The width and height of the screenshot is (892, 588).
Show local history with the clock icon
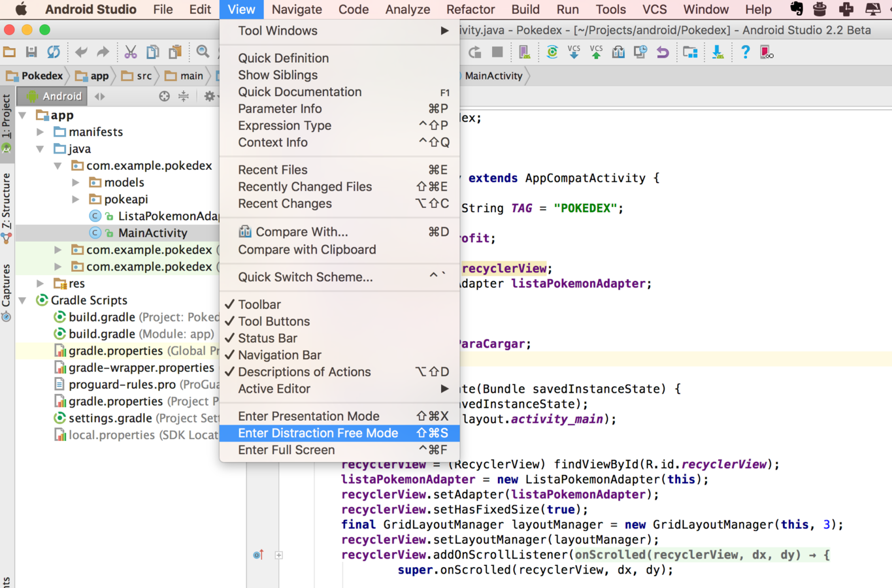pyautogui.click(x=640, y=52)
